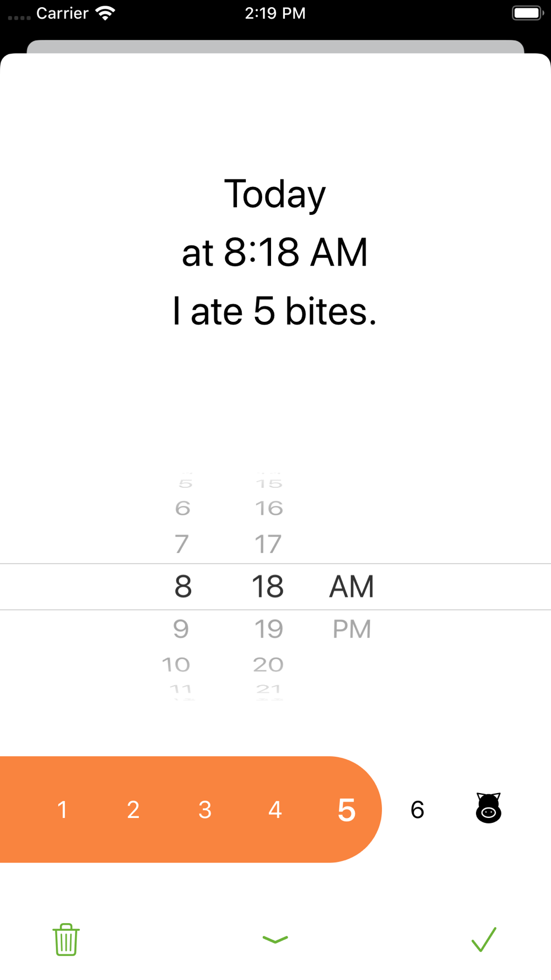This screenshot has height=980, width=551.
Task: Tap the green checkmark to confirm
Action: (x=484, y=939)
